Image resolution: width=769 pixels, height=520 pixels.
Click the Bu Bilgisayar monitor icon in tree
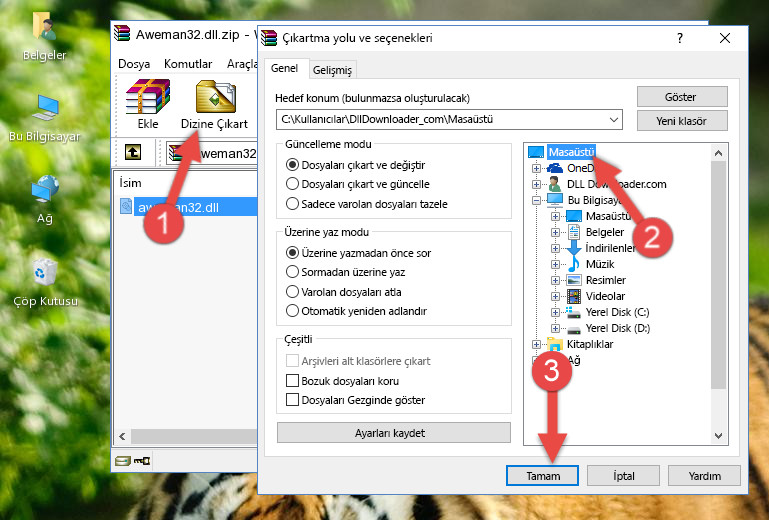[555, 200]
